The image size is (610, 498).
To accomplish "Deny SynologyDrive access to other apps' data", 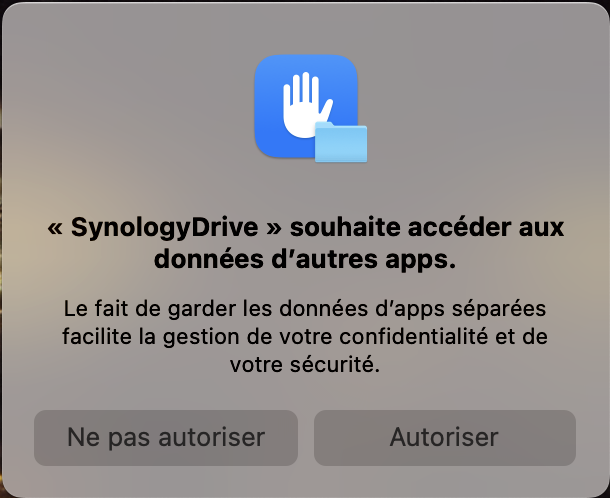I will [x=166, y=438].
